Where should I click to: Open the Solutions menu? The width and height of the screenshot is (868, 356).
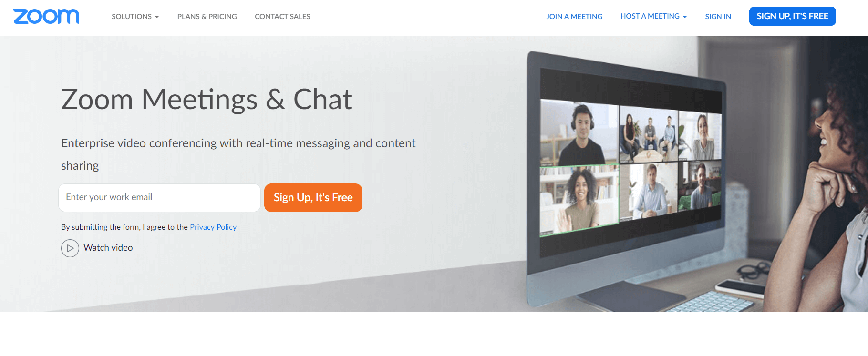click(x=135, y=16)
